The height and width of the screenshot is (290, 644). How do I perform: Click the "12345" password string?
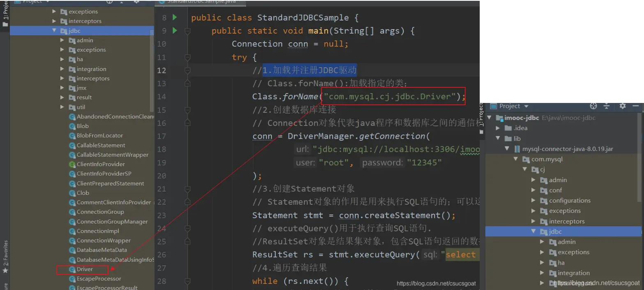click(x=424, y=162)
